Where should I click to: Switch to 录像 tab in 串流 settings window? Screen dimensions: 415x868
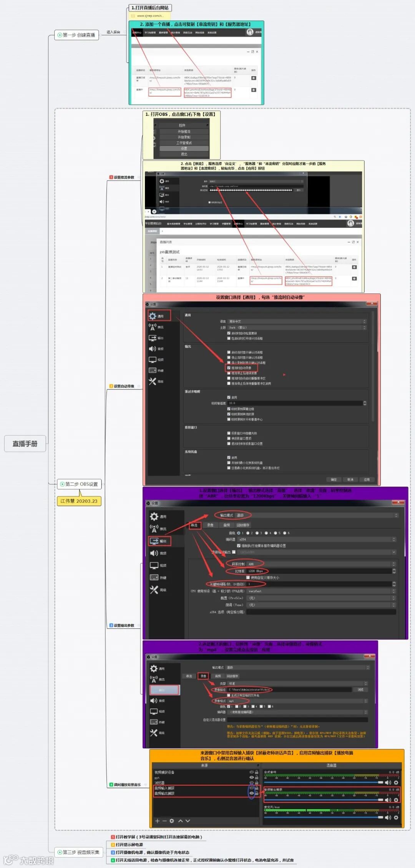(210, 525)
